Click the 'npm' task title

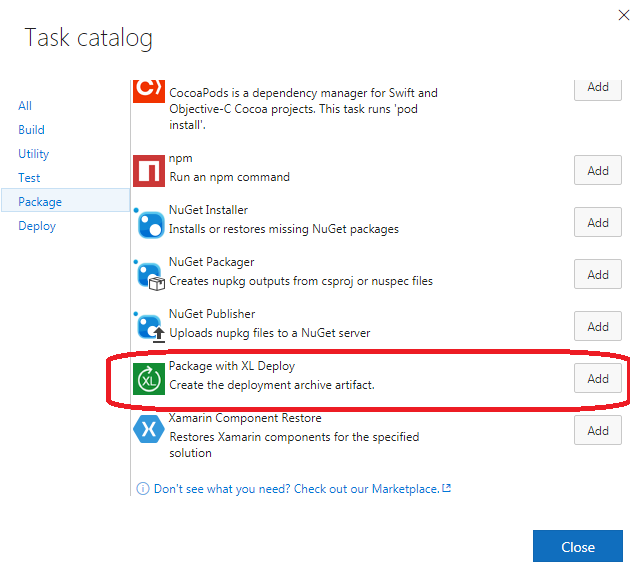click(x=180, y=158)
